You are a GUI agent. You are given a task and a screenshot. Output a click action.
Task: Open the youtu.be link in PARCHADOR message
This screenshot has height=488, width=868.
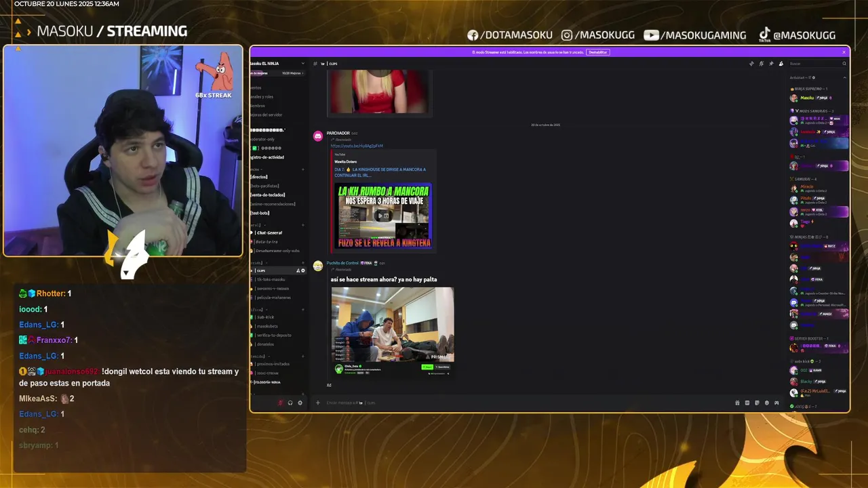[x=357, y=146]
